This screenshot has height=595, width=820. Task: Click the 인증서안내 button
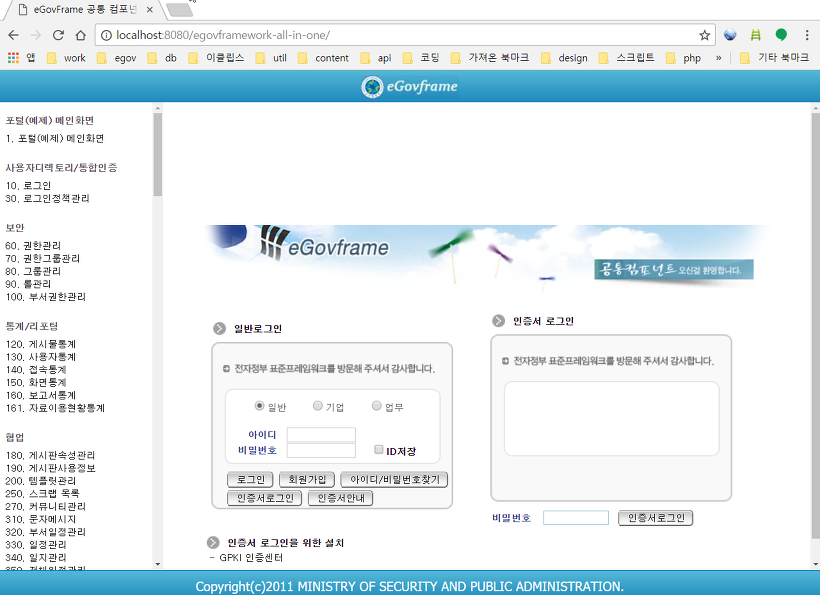pyautogui.click(x=340, y=498)
